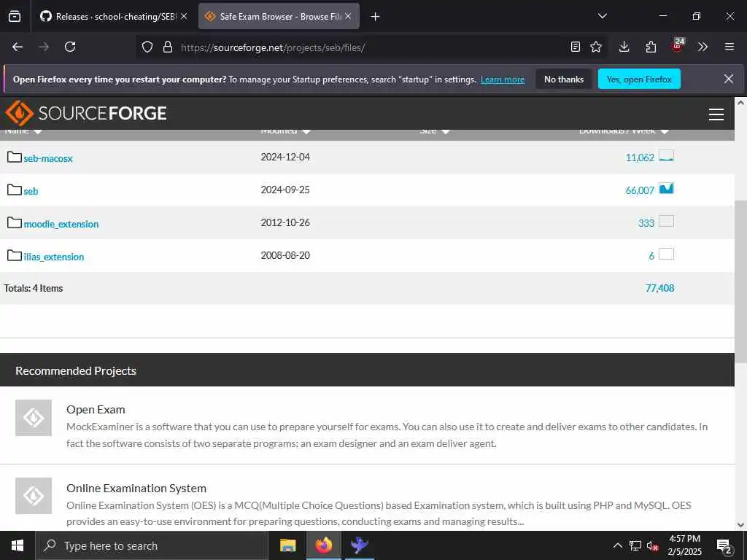
Task: Click folder icon beside moodle_extension
Action: tap(15, 222)
